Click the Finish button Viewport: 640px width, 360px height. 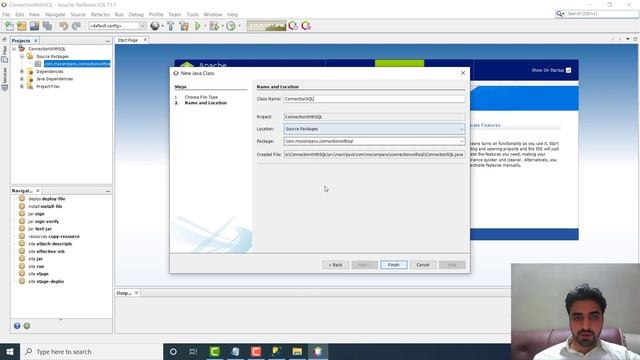[x=393, y=265]
